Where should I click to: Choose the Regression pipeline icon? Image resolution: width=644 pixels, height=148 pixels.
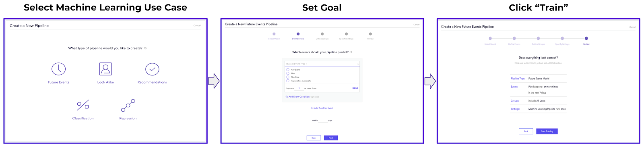click(128, 106)
